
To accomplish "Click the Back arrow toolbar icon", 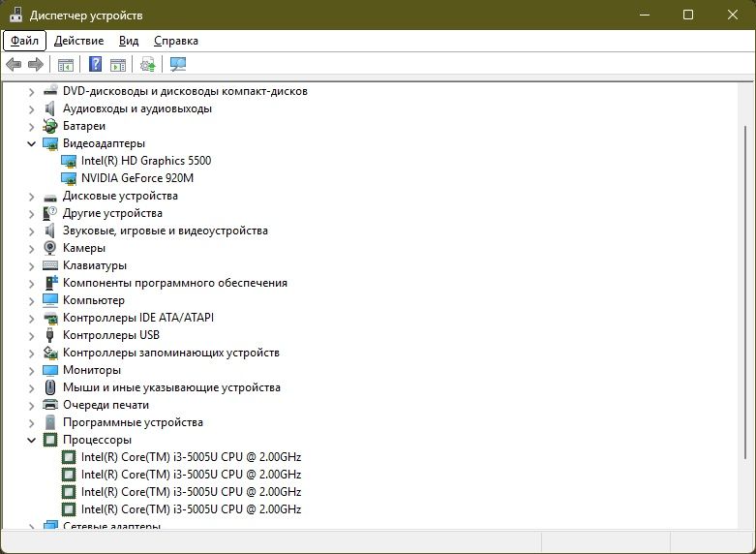I will pos(14,64).
